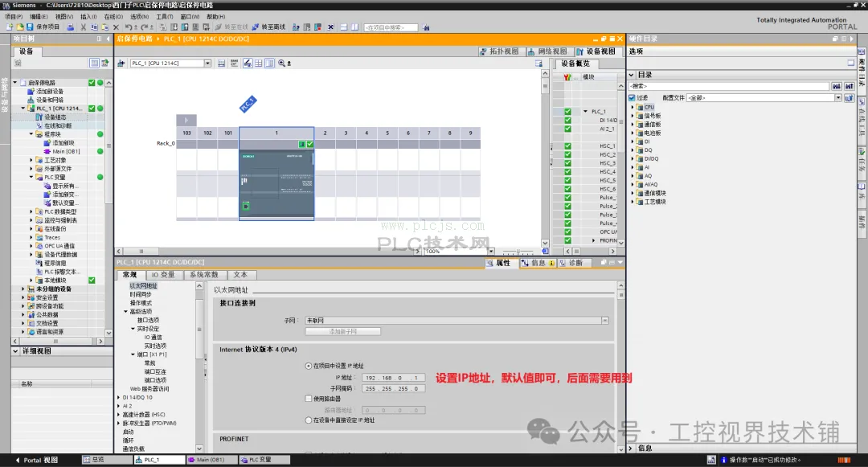Image resolution: width=868 pixels, height=467 pixels.
Task: Select 时间同步 in property navigation
Action: (x=141, y=294)
